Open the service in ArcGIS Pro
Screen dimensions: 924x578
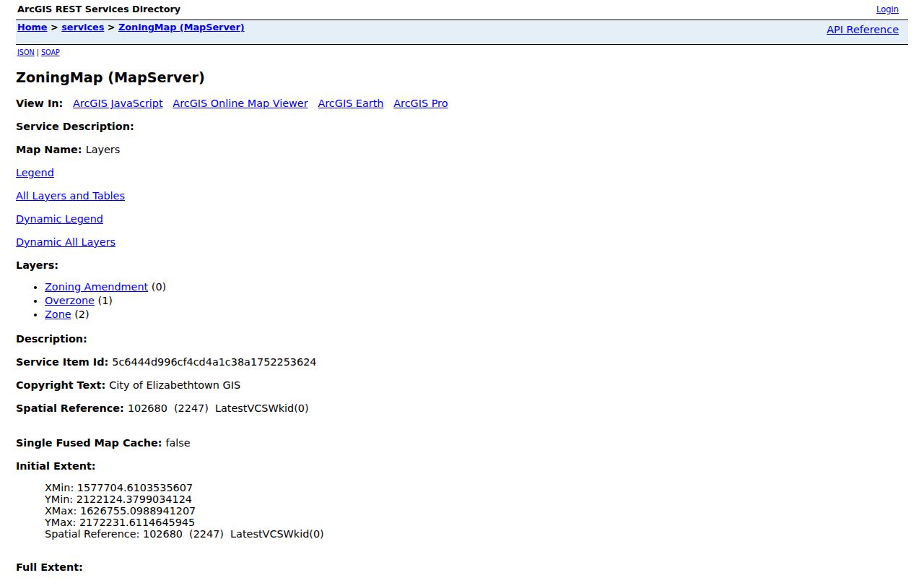[421, 103]
